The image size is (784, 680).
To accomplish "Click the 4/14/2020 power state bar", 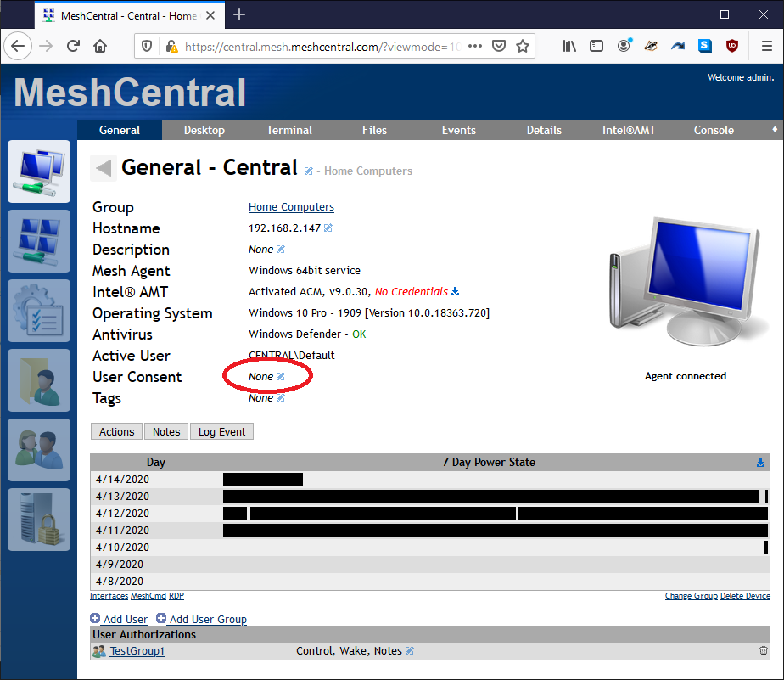I will point(263,480).
